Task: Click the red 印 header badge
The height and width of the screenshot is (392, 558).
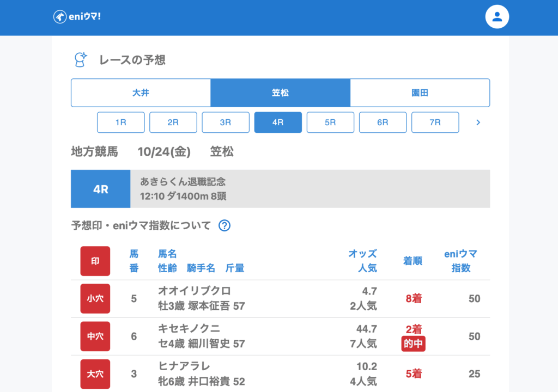Action: 95,261
